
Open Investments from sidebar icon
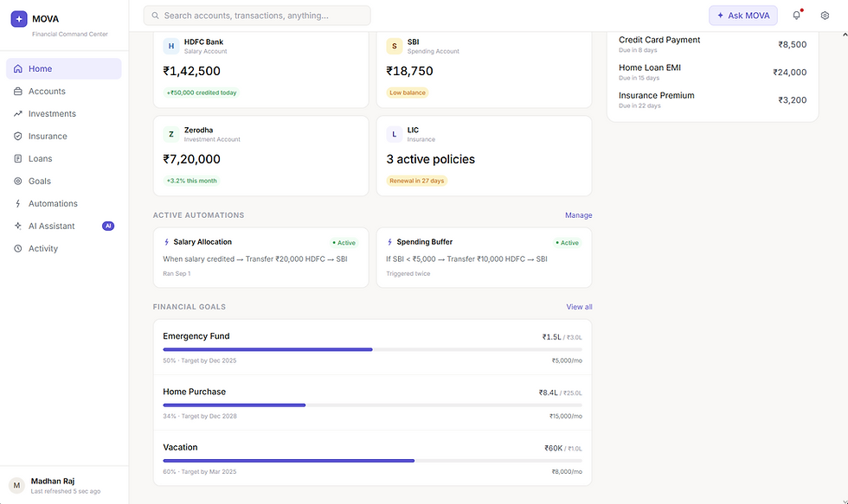tap(18, 113)
